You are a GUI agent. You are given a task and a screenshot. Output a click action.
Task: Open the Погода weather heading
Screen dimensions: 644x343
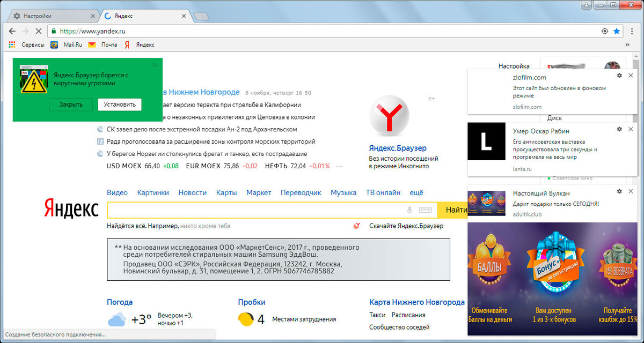pyautogui.click(x=120, y=302)
